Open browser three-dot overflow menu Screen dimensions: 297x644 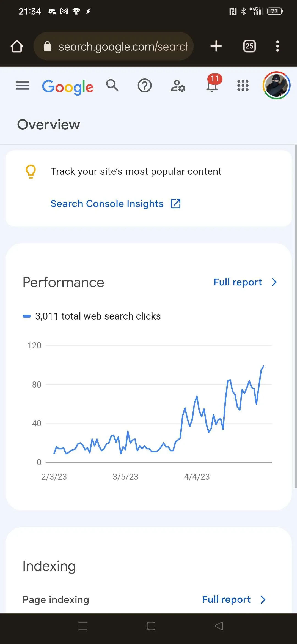(x=277, y=46)
